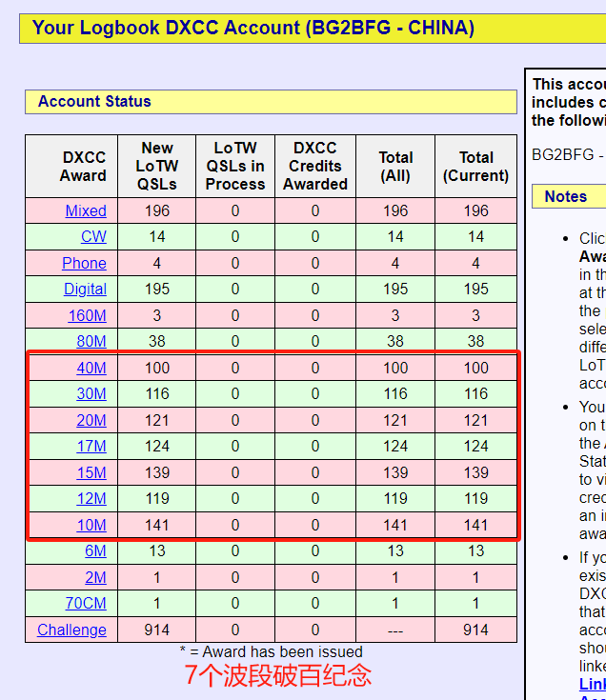
Task: Click the DXCC Award column header
Action: coord(71,166)
